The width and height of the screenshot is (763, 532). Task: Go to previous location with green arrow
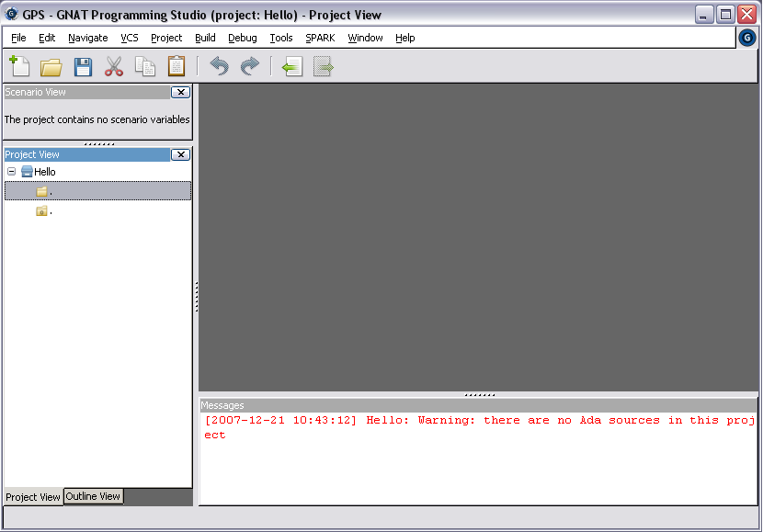292,67
